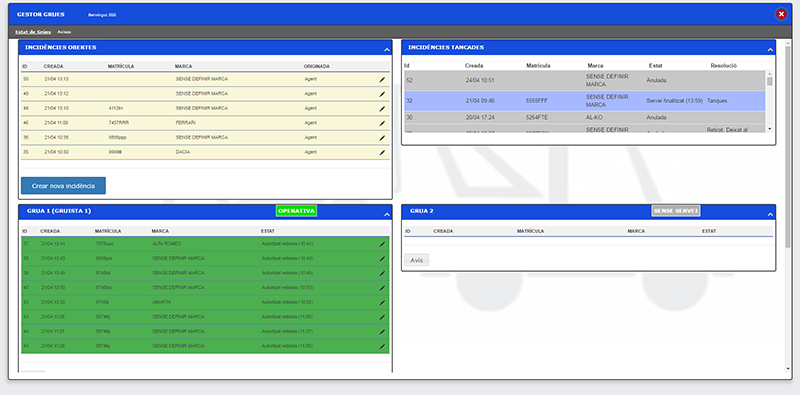
Task: Collapse the Incidències Obertes panel
Action: coord(387,50)
